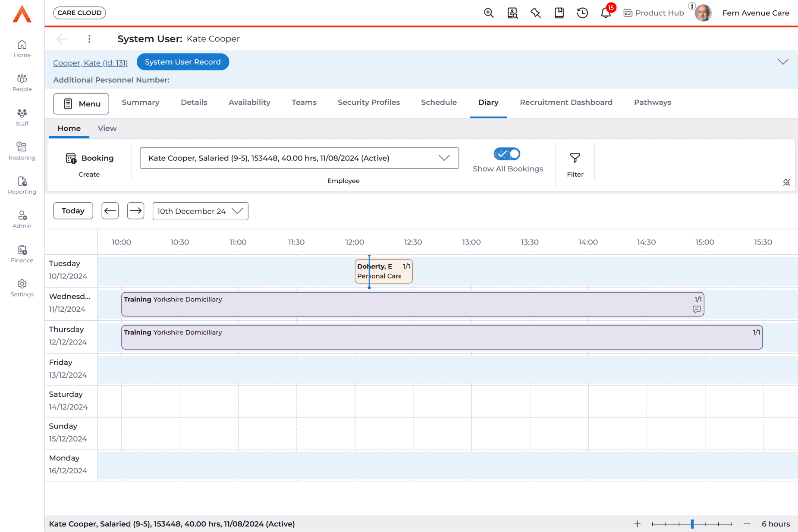This screenshot has height=532, width=798.
Task: Click the zoom slider handle
Action: (x=692, y=524)
